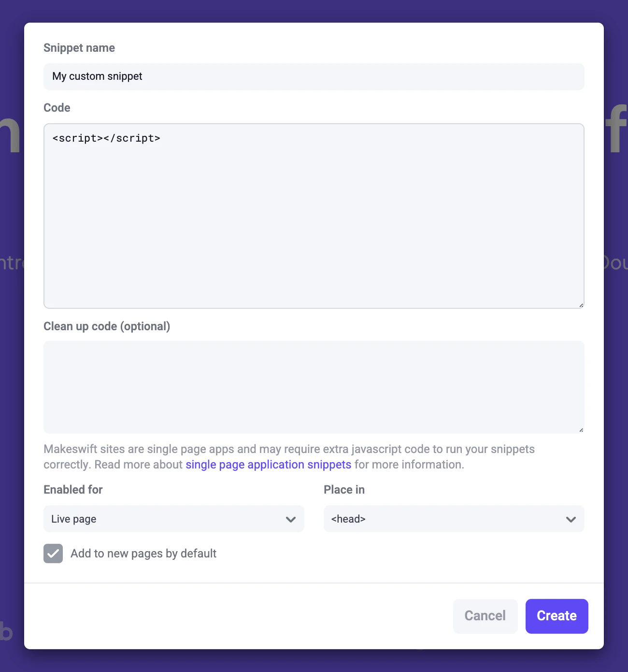Click the Clean up code resize handle
This screenshot has width=628, height=672.
pos(581,429)
